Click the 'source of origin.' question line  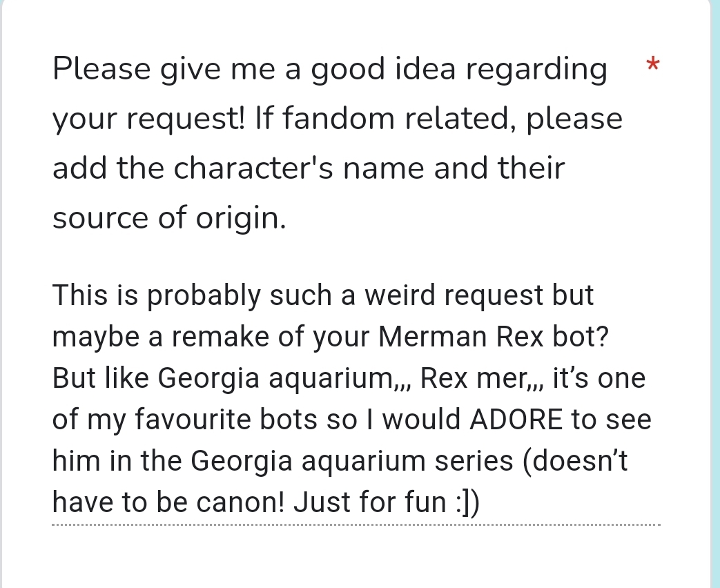tap(169, 217)
